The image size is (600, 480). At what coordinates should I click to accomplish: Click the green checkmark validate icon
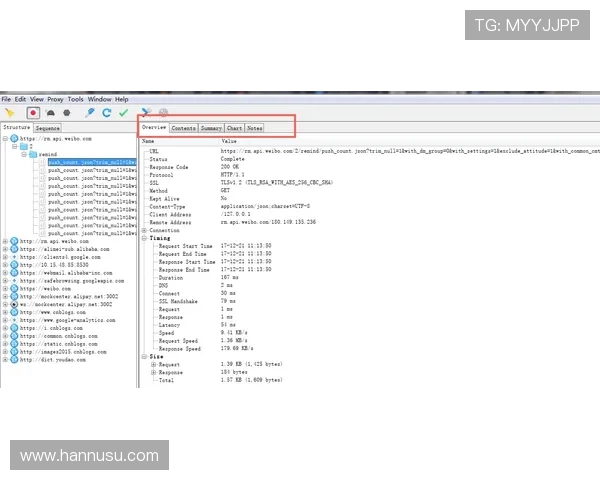123,113
